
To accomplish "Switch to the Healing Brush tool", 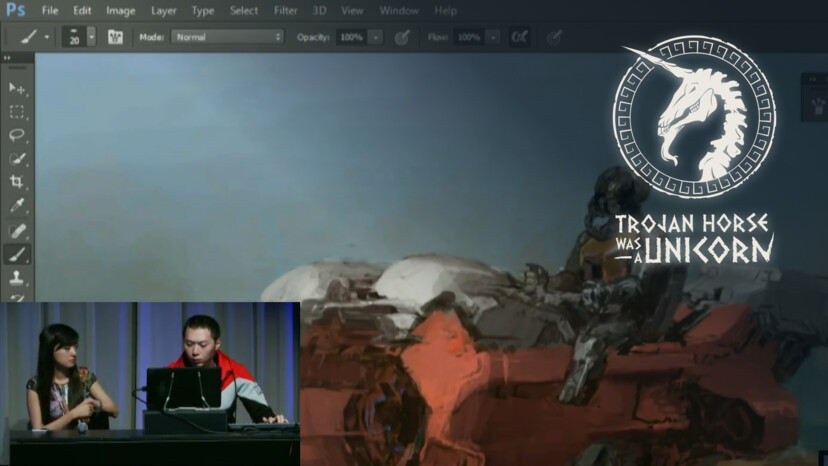I will (x=17, y=230).
